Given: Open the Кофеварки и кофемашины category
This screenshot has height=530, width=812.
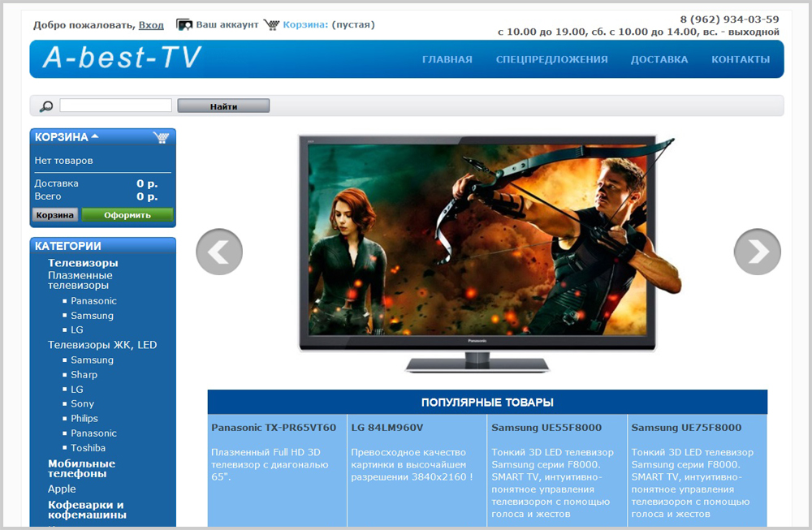Looking at the screenshot, I should tap(88, 510).
